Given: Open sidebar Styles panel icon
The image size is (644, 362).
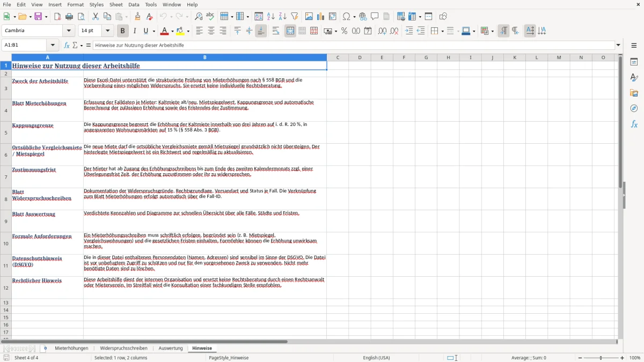Looking at the screenshot, I should point(634,77).
